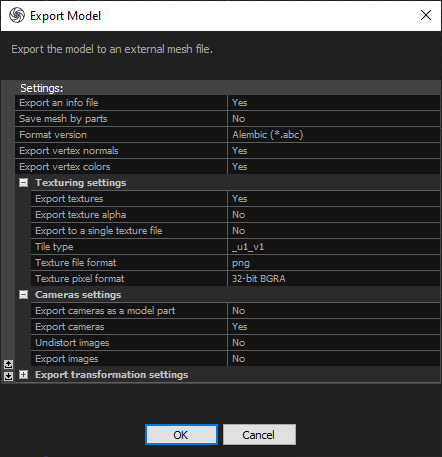Open Format version Alembic dropdown
The width and height of the screenshot is (442, 457).
(x=333, y=135)
